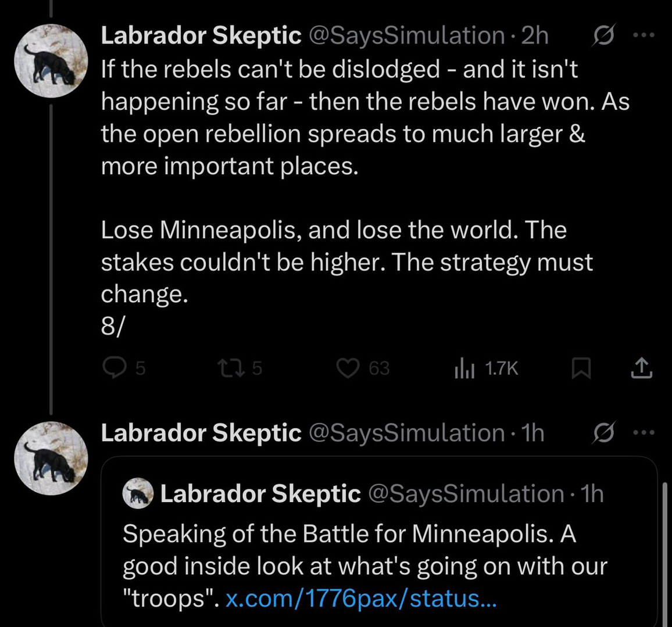Like the tweet with 63 likes
Screen dimensions: 672x627
(348, 368)
